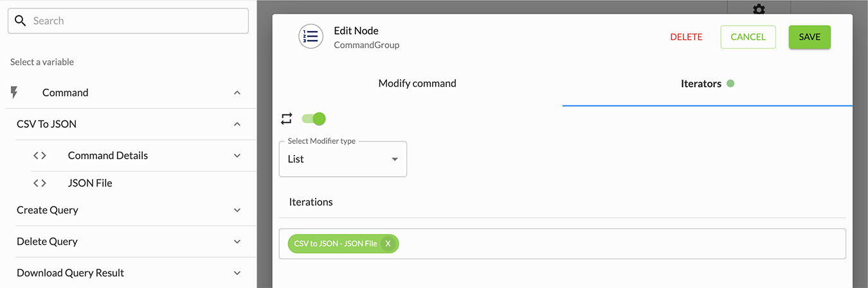Screen dimensions: 868x288
Task: Expand the Create Query chevron
Action: point(237,210)
